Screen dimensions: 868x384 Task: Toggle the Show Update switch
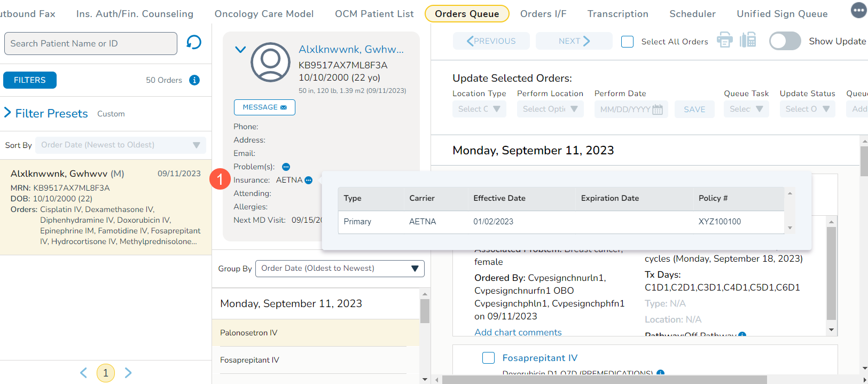click(x=785, y=41)
